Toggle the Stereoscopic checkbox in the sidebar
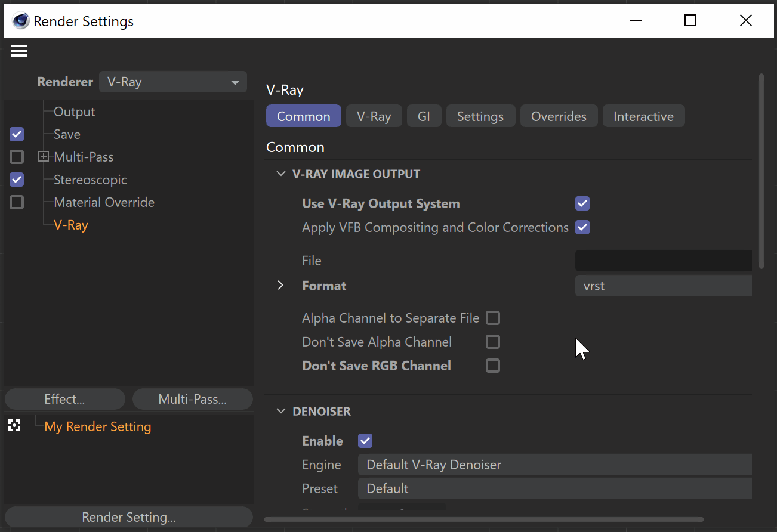This screenshot has width=777, height=532. 17,180
